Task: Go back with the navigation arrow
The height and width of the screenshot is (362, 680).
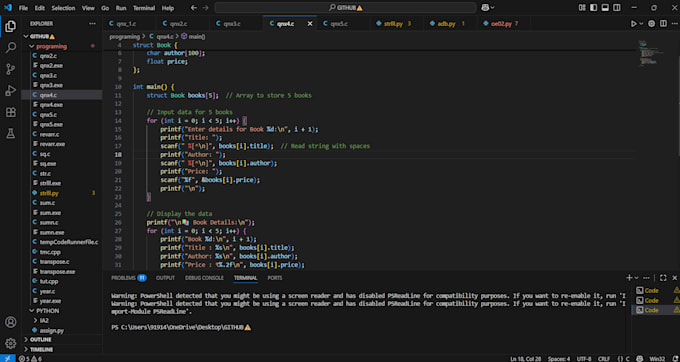Action: [x=193, y=8]
